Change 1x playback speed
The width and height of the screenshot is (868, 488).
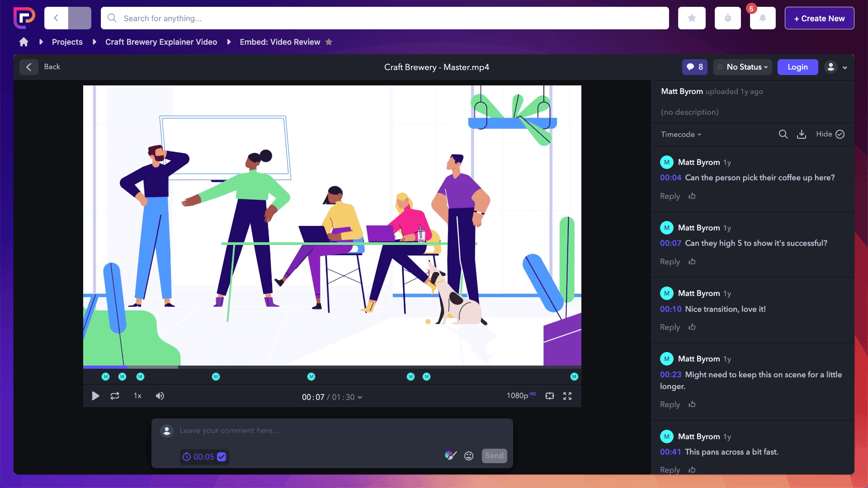pyautogui.click(x=137, y=396)
